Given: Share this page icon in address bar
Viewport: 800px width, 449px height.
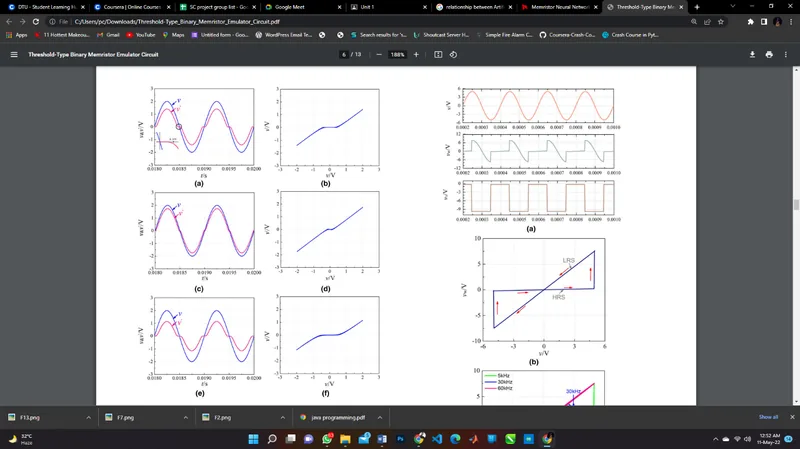Looking at the screenshot, I should point(707,22).
